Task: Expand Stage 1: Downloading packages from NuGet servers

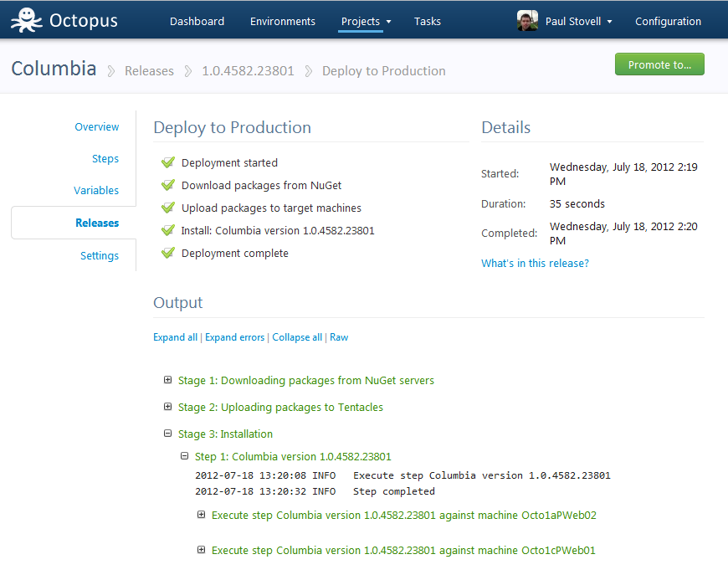Action: pos(167,380)
